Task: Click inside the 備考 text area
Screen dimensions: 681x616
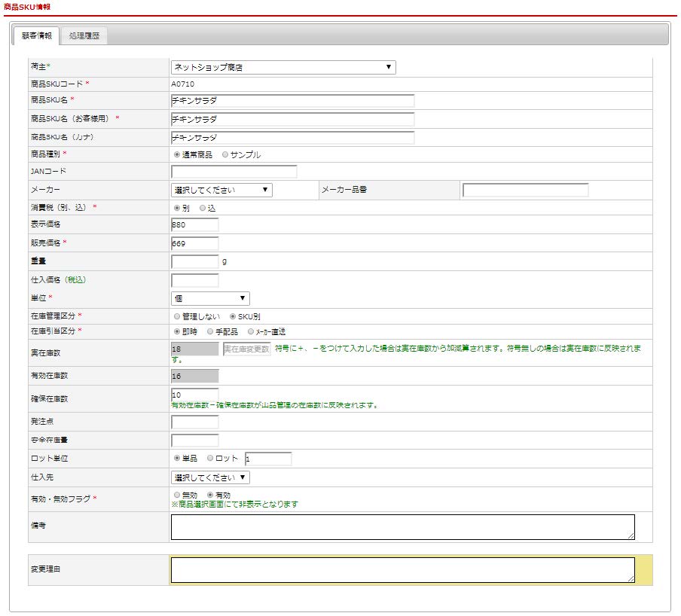Action: click(402, 527)
